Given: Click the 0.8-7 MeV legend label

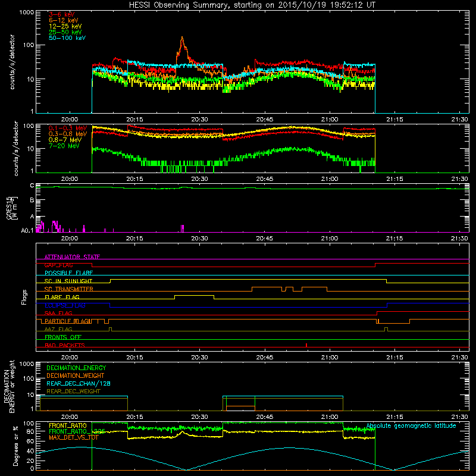Looking at the screenshot, I should click(65, 140).
